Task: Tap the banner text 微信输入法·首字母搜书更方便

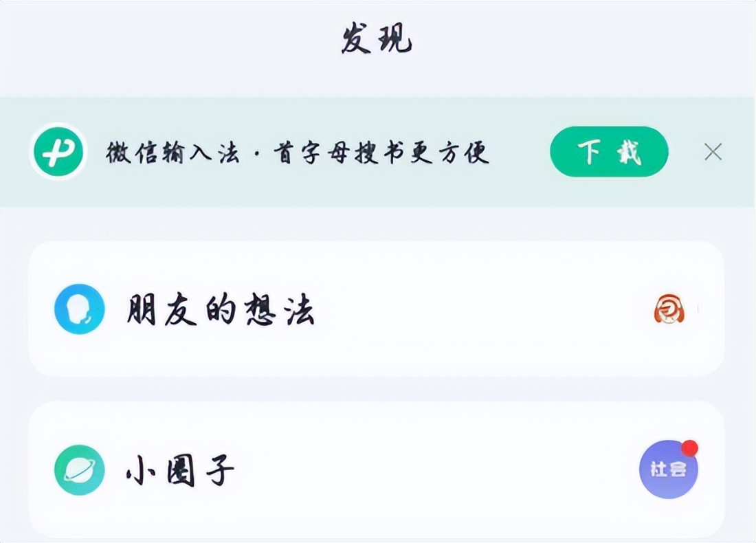Action: [x=299, y=153]
